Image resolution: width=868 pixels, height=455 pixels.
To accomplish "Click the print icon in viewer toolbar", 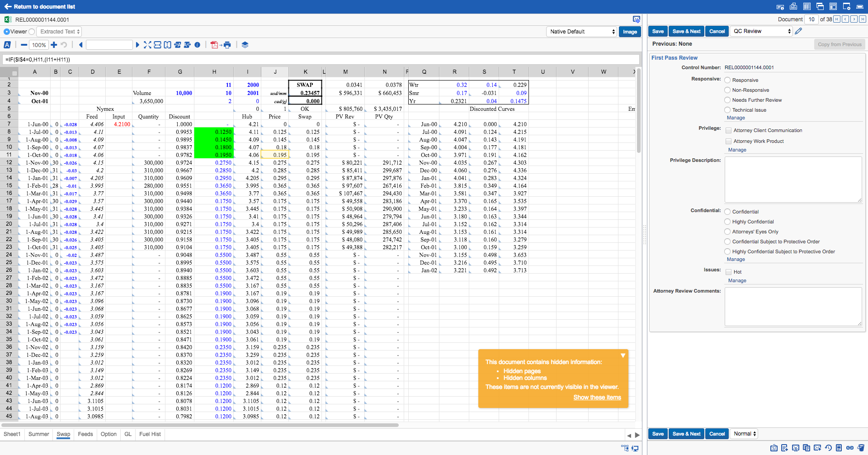I will [x=227, y=45].
